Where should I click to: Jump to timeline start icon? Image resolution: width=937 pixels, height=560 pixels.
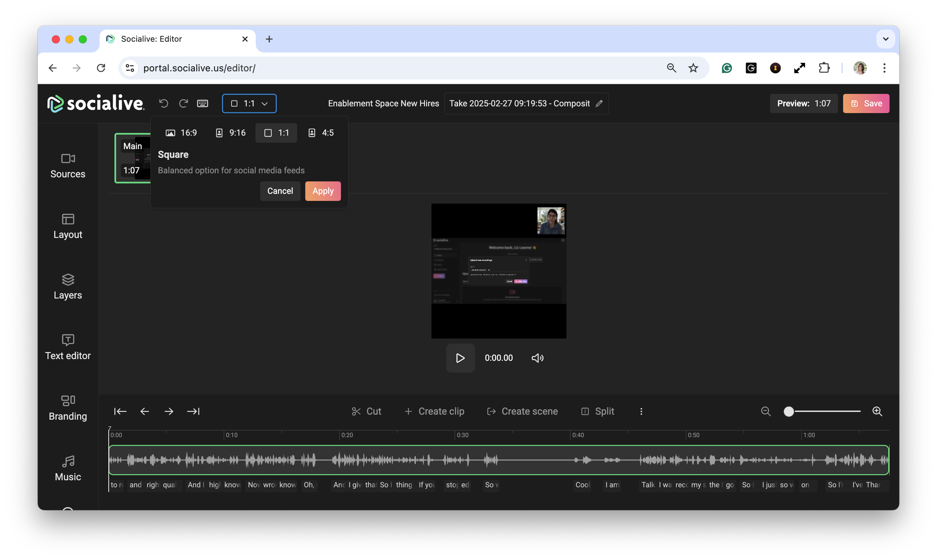pyautogui.click(x=120, y=411)
